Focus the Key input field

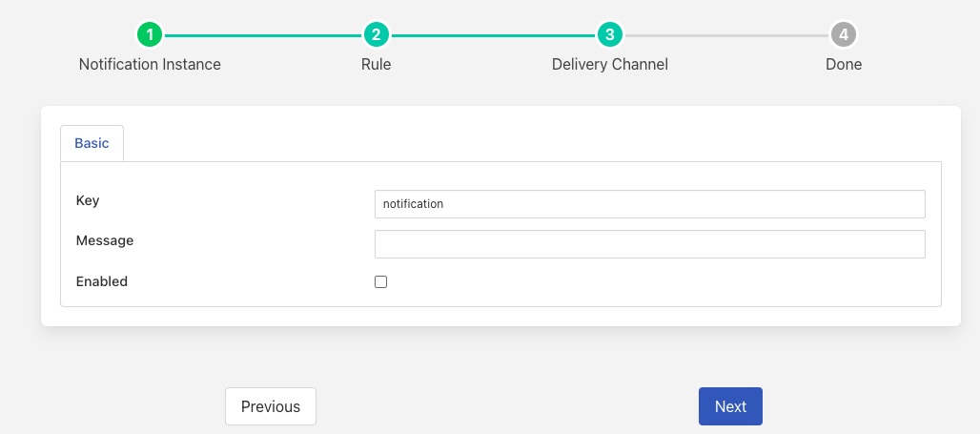(x=649, y=204)
